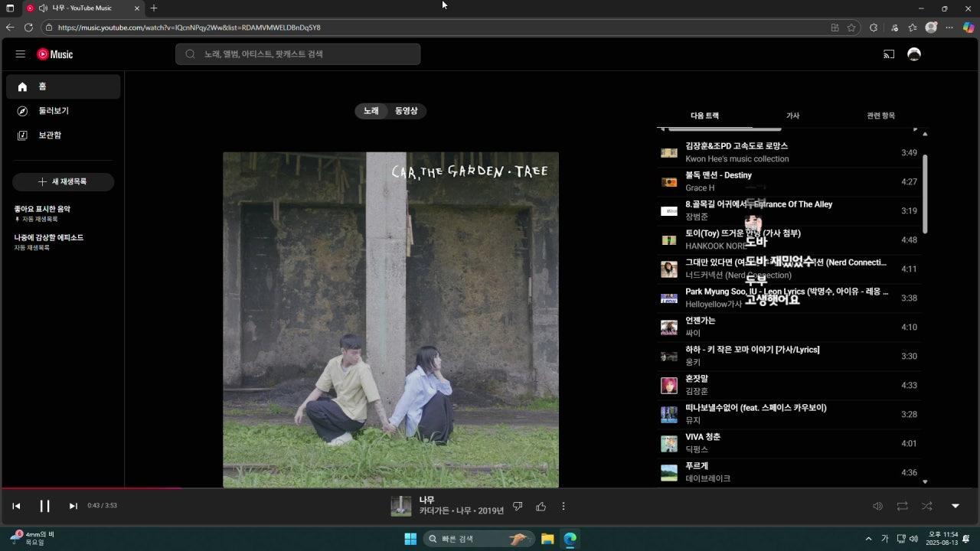
Task: Switch to 동영상 mode
Action: click(407, 111)
